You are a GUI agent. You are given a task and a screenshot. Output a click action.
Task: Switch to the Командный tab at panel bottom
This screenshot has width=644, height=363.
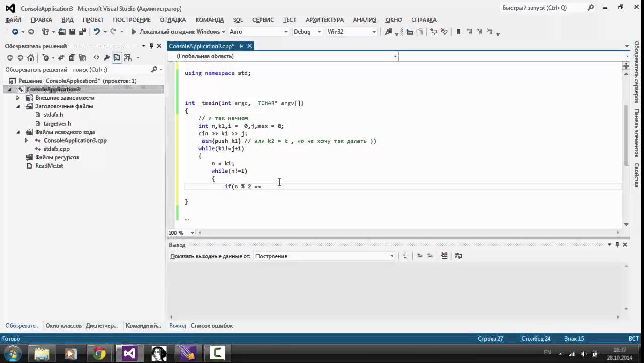tap(143, 326)
